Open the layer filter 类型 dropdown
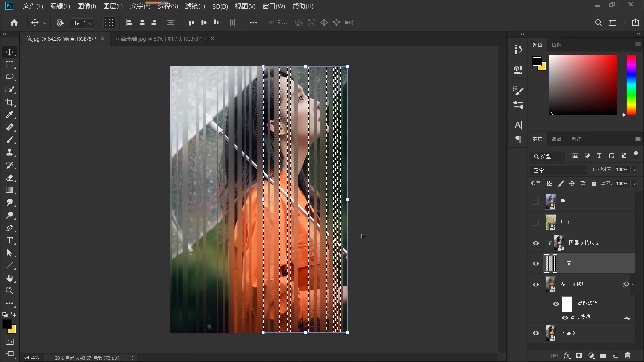 (x=548, y=156)
